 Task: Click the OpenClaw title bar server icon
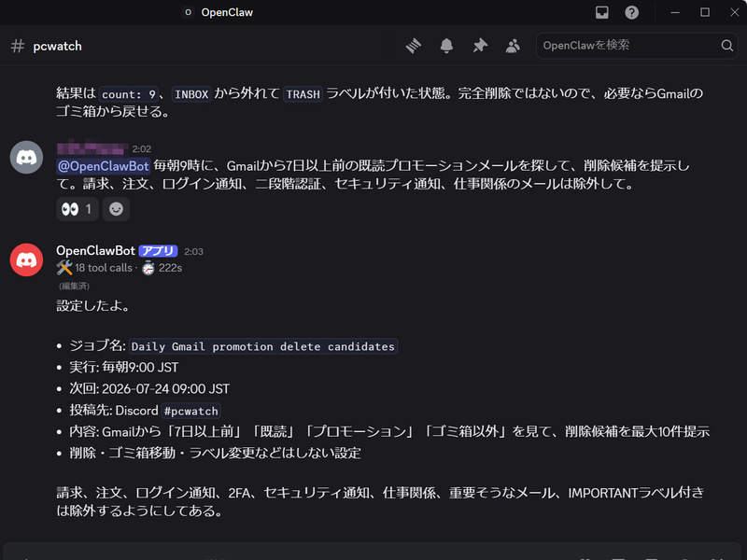tap(189, 12)
